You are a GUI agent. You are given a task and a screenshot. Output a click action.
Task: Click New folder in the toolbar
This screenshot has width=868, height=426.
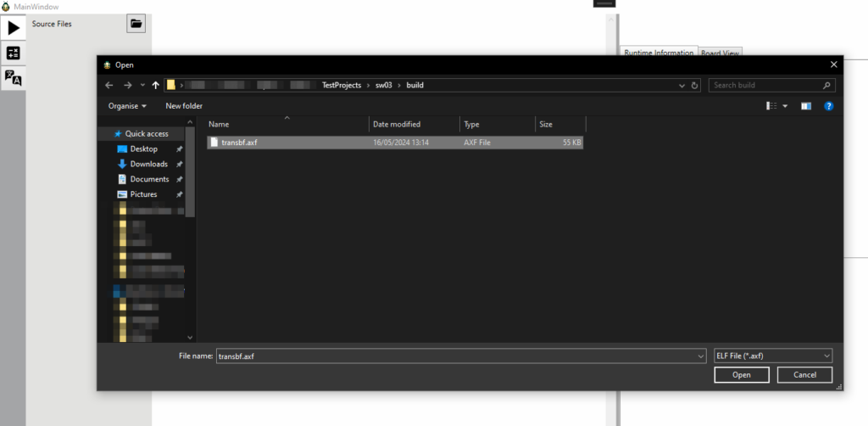click(184, 106)
